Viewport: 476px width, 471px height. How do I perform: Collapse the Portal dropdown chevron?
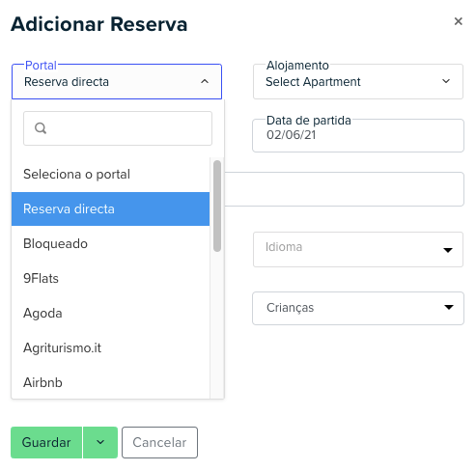[x=205, y=81]
